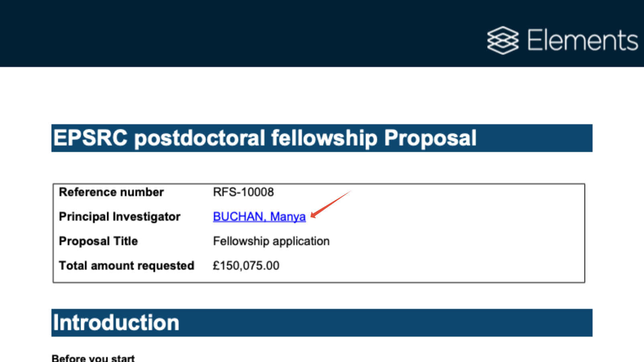644x362 pixels.
Task: Click the first name Manya in the link
Action: [x=288, y=217]
